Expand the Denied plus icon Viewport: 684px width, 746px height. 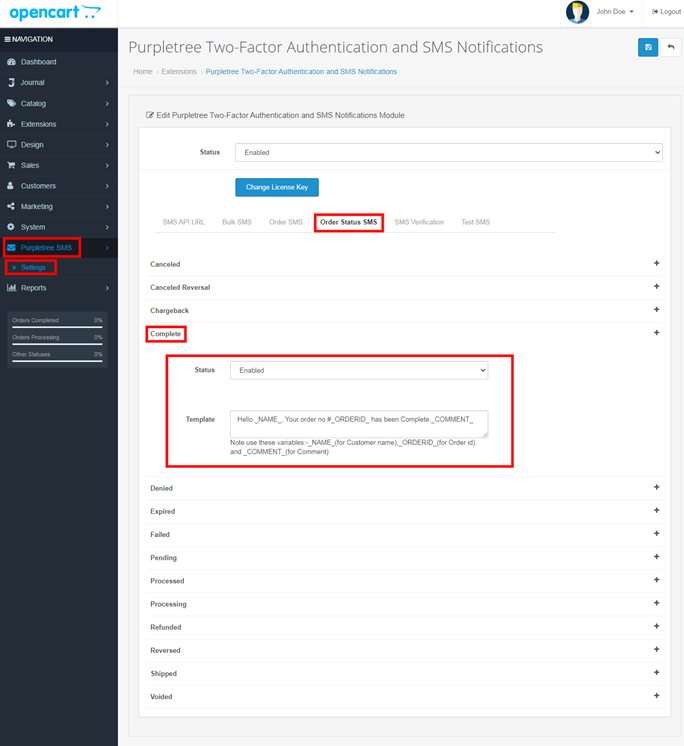pyautogui.click(x=656, y=487)
